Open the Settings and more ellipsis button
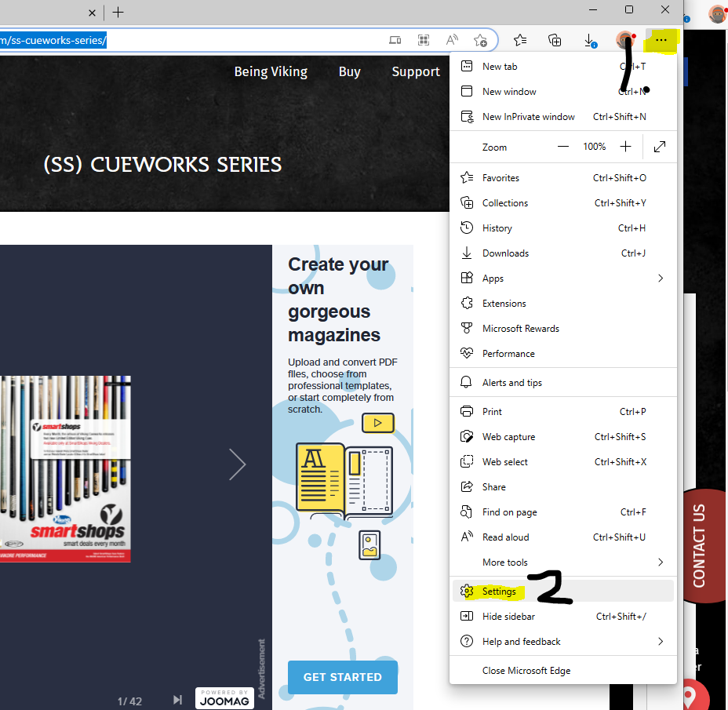 pyautogui.click(x=661, y=40)
